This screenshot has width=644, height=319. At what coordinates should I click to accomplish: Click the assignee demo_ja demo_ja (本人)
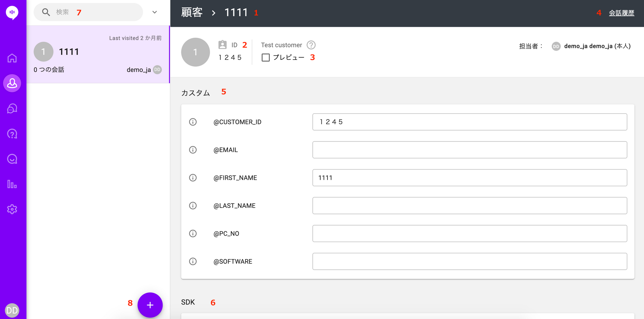coord(597,46)
